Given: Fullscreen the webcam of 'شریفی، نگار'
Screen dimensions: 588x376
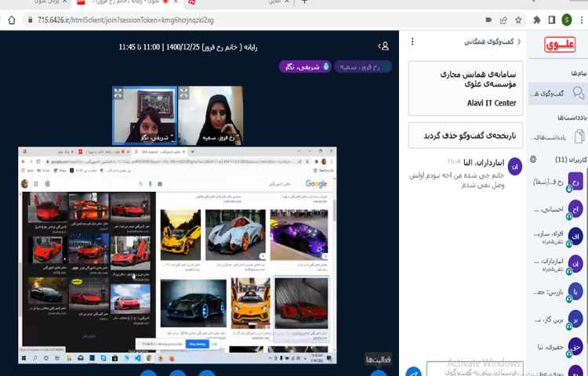Looking at the screenshot, I should [118, 93].
